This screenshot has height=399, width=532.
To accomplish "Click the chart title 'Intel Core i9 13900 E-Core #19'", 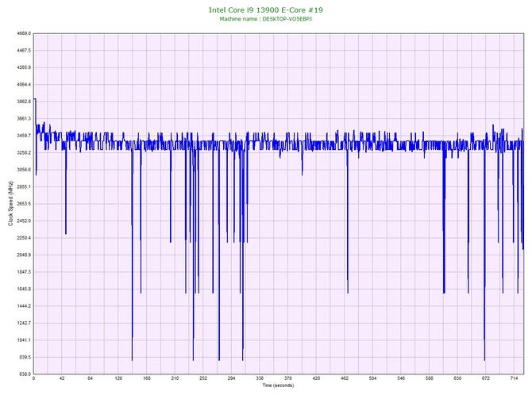I will tap(266, 10).
